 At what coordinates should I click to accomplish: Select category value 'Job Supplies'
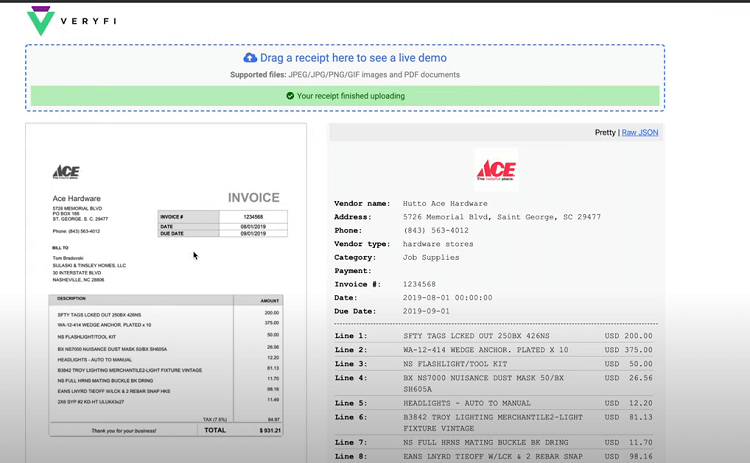(x=430, y=257)
